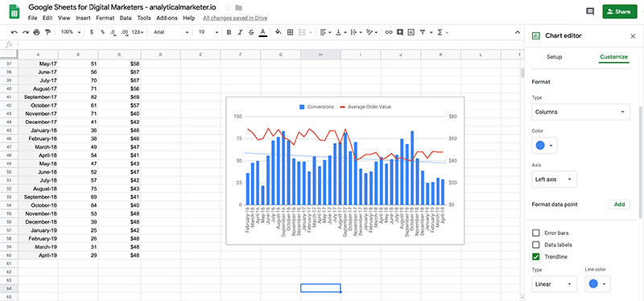Switch to the Setup tab

[554, 56]
